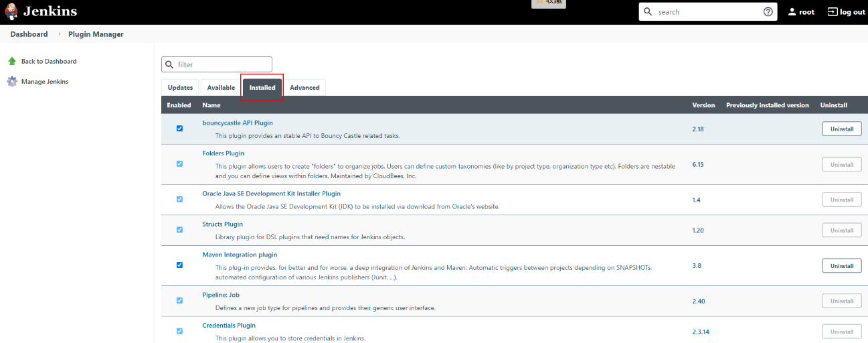Disable the Maven Integration plugin checkbox

pos(179,265)
